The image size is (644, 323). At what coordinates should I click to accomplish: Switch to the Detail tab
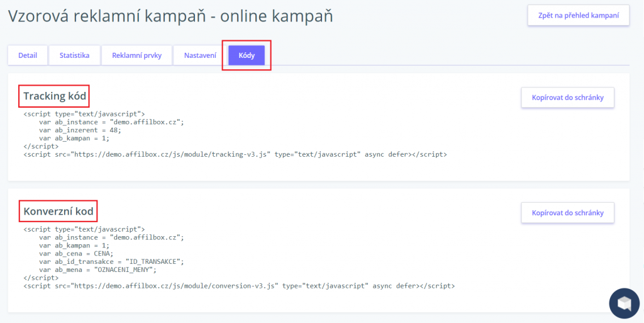(x=27, y=55)
